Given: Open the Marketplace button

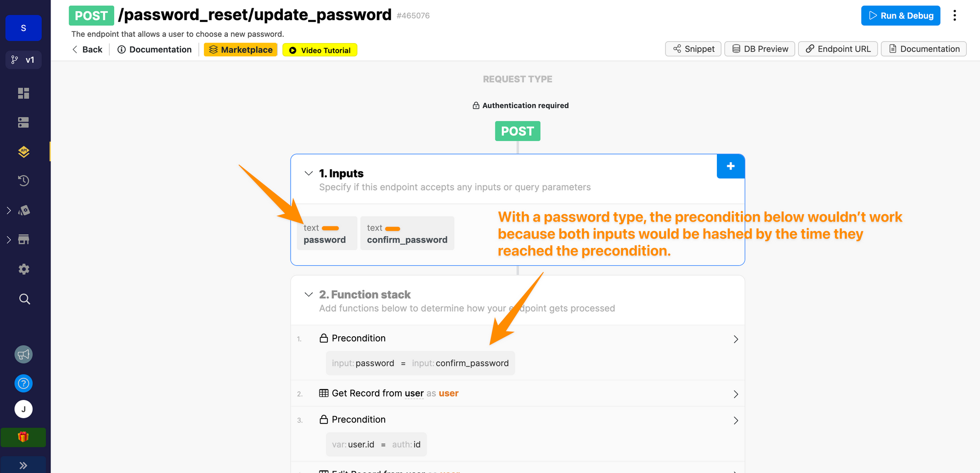Looking at the screenshot, I should point(241,50).
